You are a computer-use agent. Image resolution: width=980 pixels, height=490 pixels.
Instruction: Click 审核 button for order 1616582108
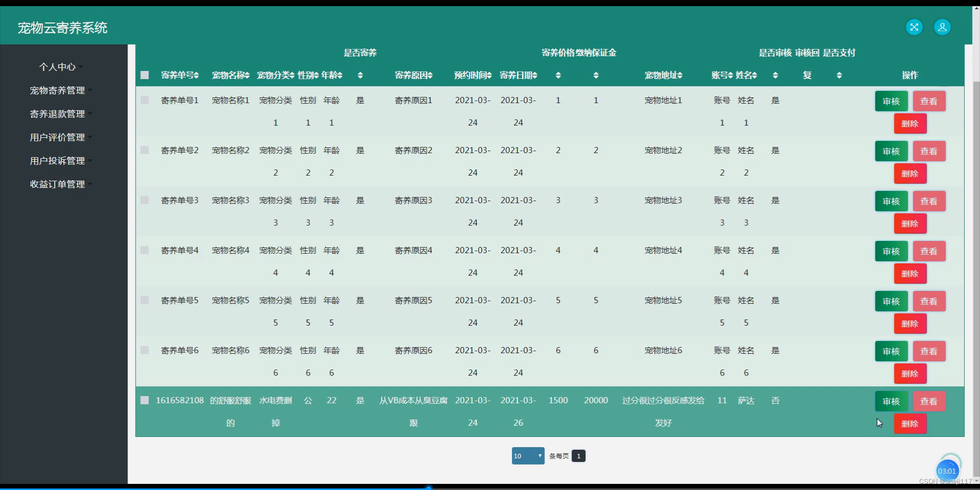pyautogui.click(x=891, y=401)
